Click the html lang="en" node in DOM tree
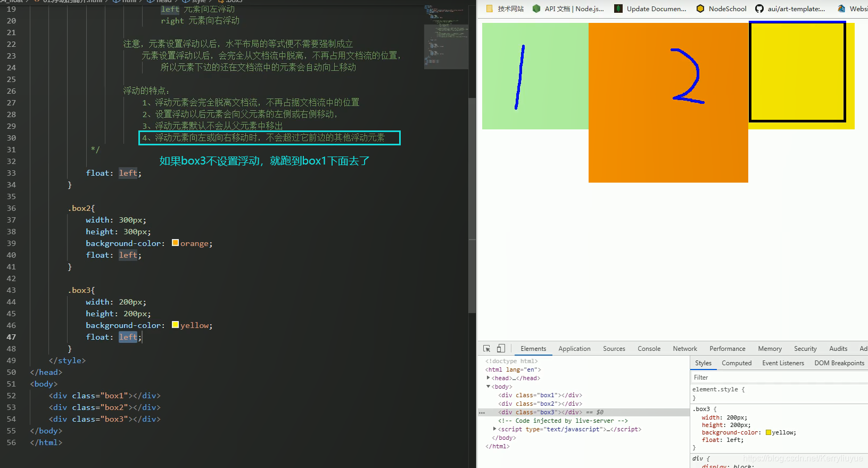868x468 pixels. coord(513,370)
